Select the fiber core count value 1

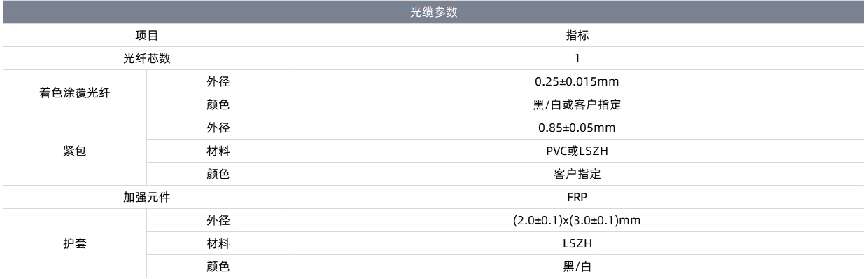pos(577,58)
